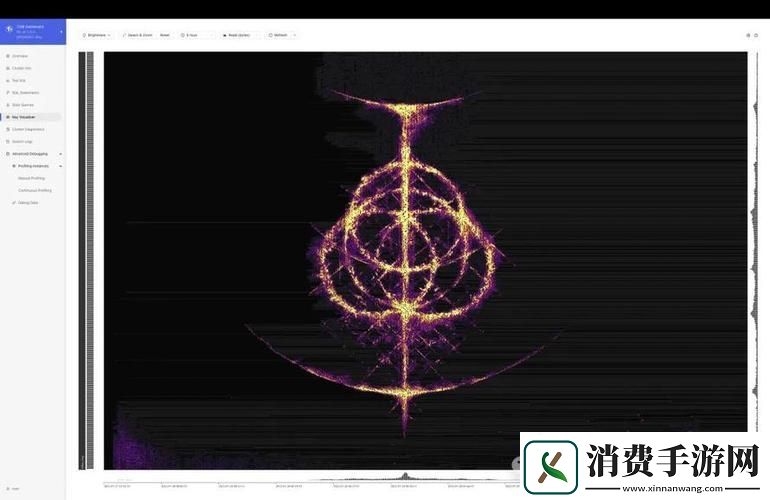
Task: Click the bright center of the heatmap
Action: click(407, 309)
